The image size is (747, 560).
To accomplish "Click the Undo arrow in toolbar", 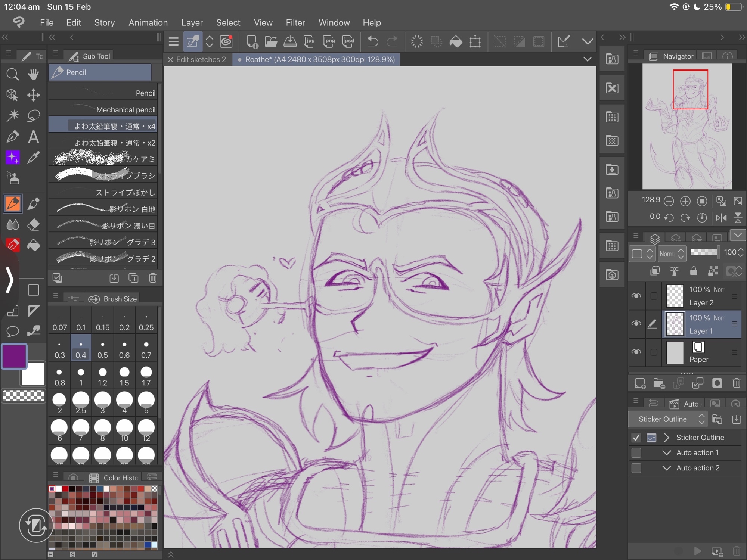I will (372, 41).
